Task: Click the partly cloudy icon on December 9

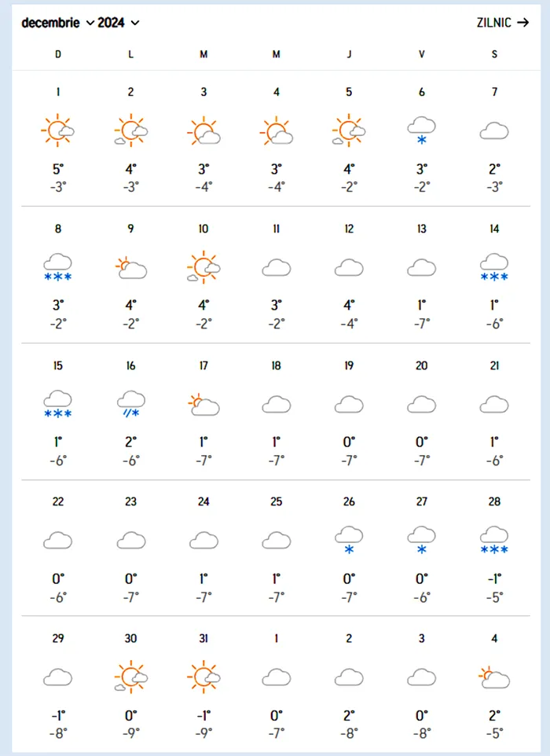Action: 130,267
